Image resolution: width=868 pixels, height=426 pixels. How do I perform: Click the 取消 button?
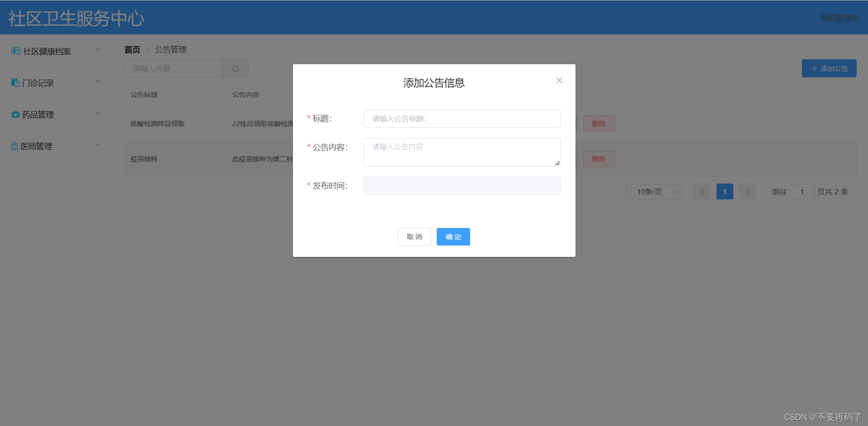[415, 237]
